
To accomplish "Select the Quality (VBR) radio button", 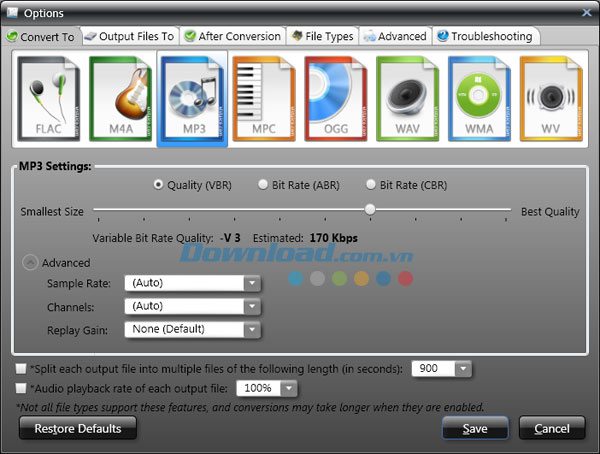I will pyautogui.click(x=159, y=185).
